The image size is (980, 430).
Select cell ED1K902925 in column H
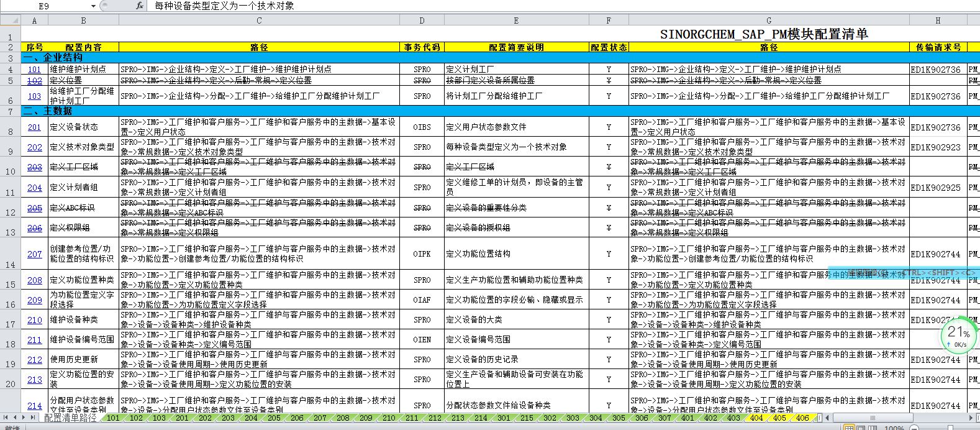pyautogui.click(x=938, y=187)
